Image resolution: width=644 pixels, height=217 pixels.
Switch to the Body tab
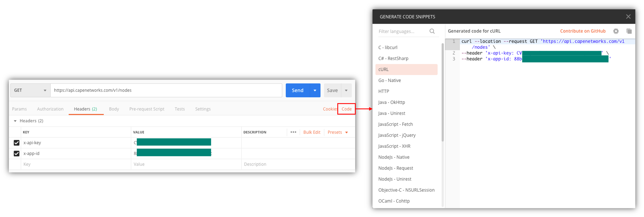(114, 109)
